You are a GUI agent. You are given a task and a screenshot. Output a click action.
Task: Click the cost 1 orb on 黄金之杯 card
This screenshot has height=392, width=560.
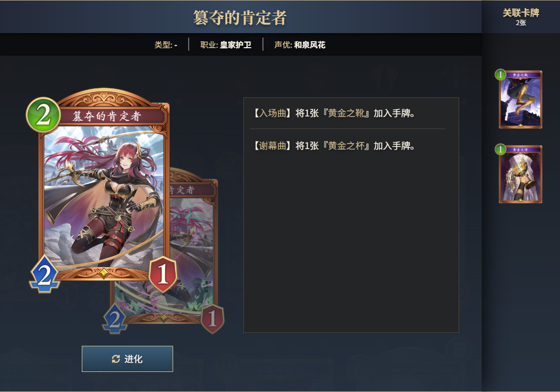(x=501, y=150)
